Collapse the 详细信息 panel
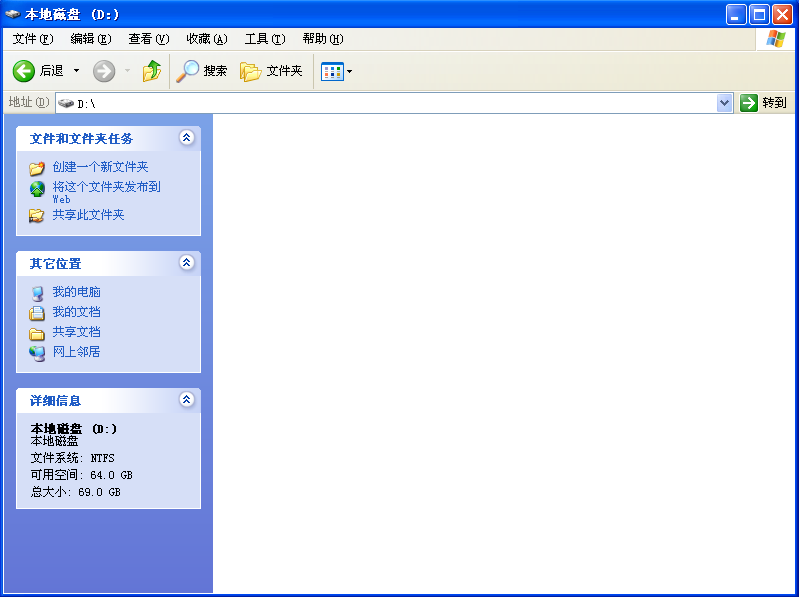 click(186, 400)
